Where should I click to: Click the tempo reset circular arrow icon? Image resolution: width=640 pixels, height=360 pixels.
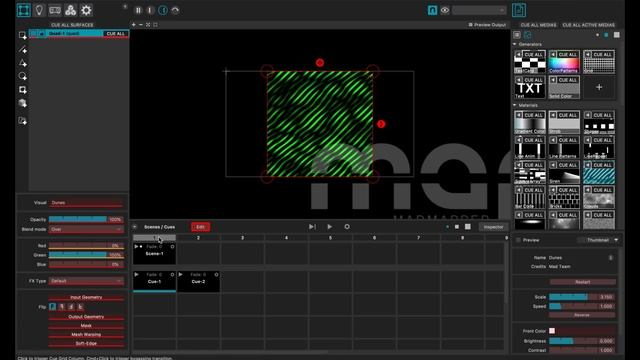point(175,10)
